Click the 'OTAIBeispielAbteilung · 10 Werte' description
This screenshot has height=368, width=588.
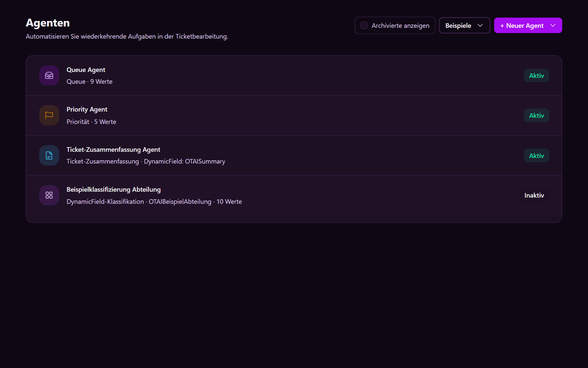[195, 202]
